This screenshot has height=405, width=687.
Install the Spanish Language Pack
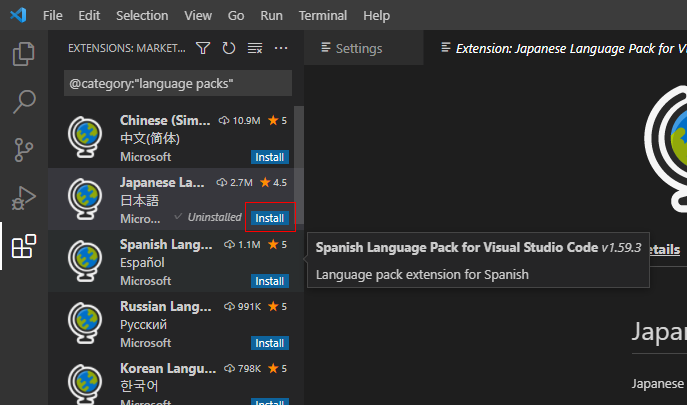[269, 281]
